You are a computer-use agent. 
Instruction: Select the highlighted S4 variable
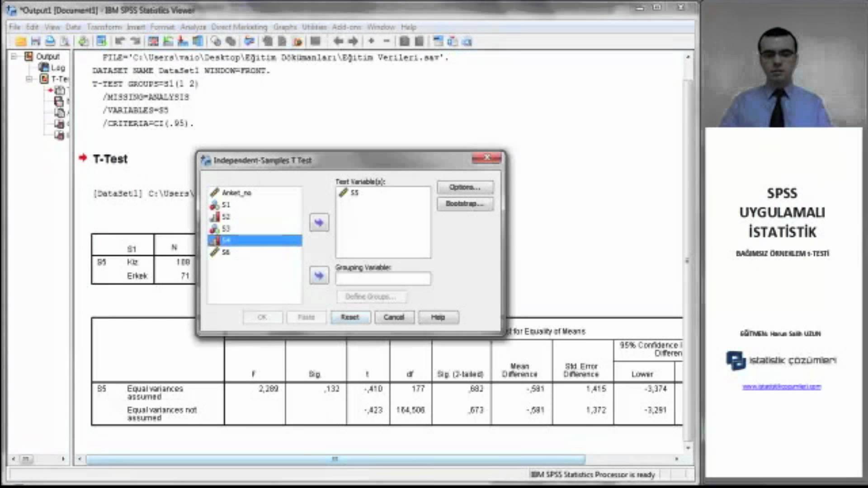click(255, 240)
